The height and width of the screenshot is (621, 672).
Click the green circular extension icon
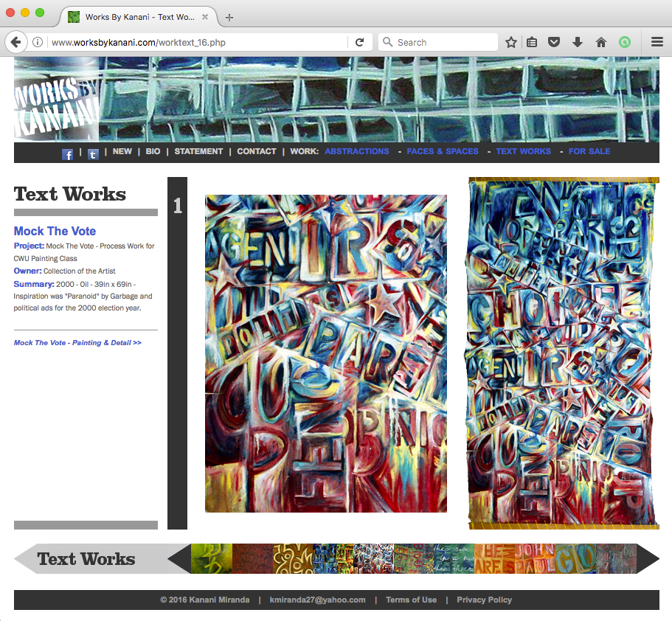(x=625, y=42)
